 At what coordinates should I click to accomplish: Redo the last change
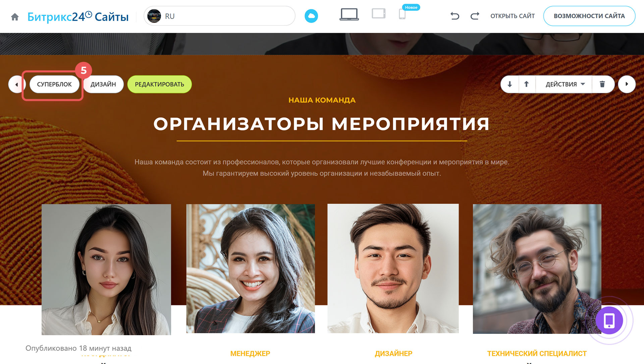pyautogui.click(x=475, y=16)
